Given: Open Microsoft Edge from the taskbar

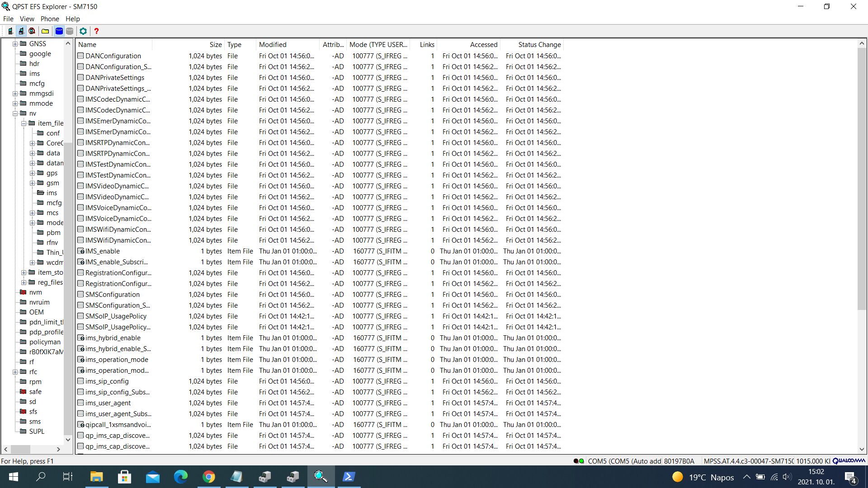Looking at the screenshot, I should tap(180, 477).
